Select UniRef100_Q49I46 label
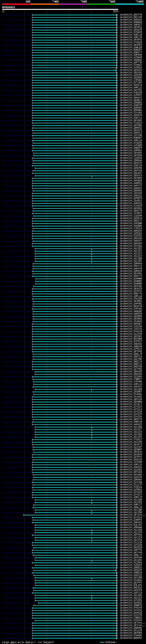146x644 pixels. [131, 558]
